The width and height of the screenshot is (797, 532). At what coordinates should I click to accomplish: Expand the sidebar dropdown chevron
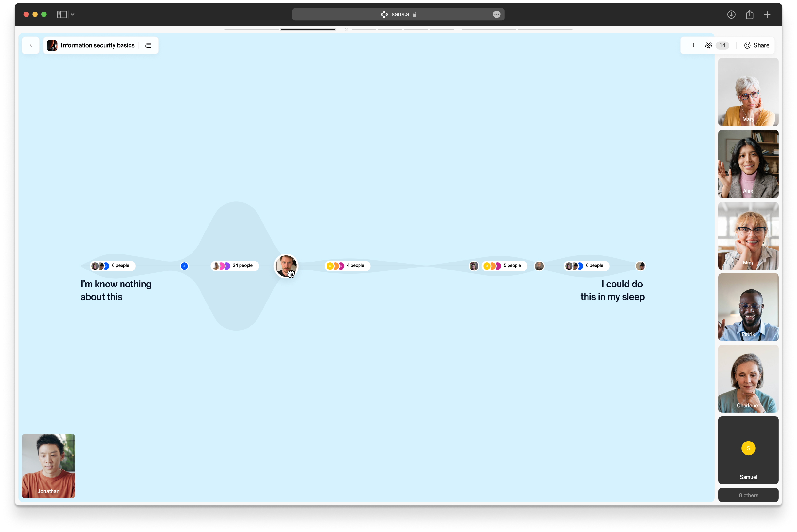pyautogui.click(x=73, y=14)
